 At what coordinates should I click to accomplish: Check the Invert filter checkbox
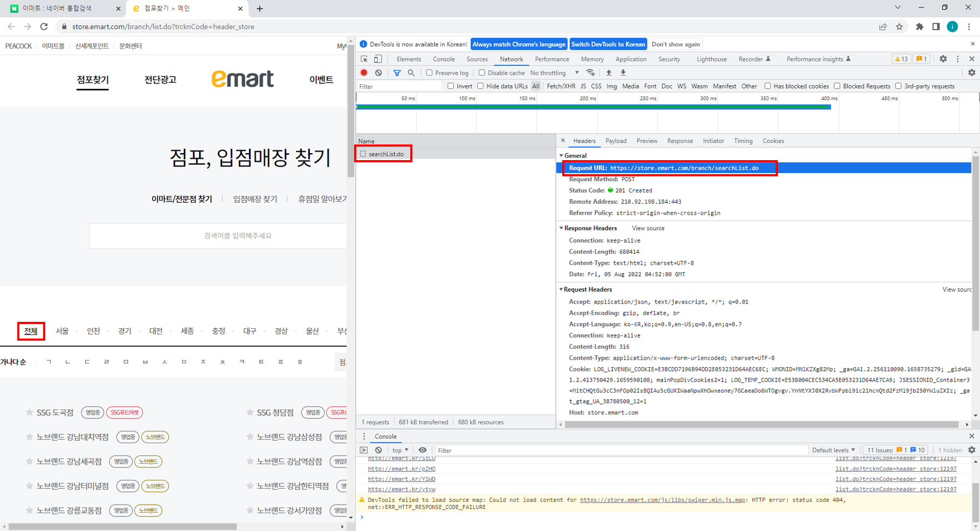coord(451,86)
